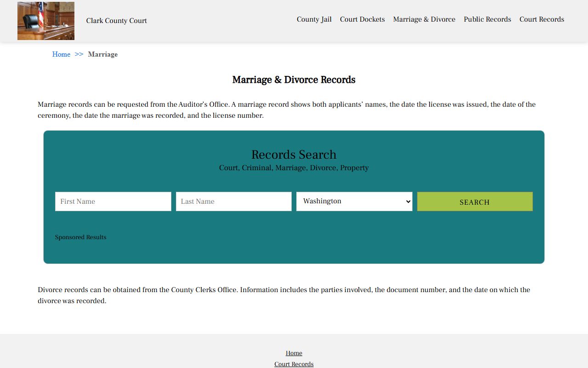Screen dimensions: 588x368
Task: Click the Court, Criminal, Marriage, Divorce, Property subtitle
Action: (x=294, y=168)
